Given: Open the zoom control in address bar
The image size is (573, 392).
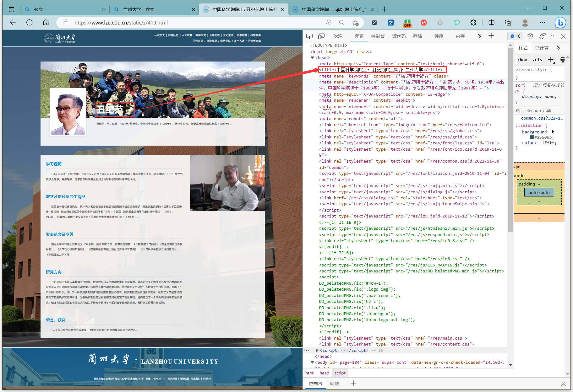Looking at the screenshot, I should pyautogui.click(x=342, y=23).
